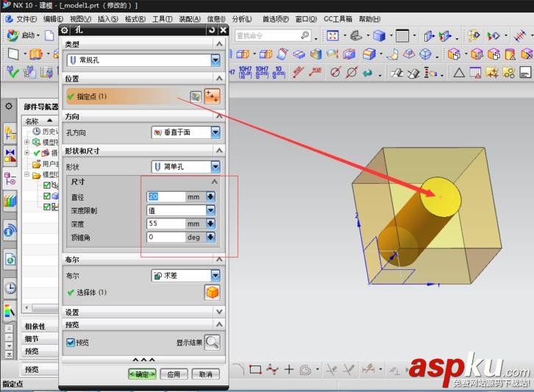
Task: Open the 帮助(H) menu
Action: pyautogui.click(x=369, y=19)
